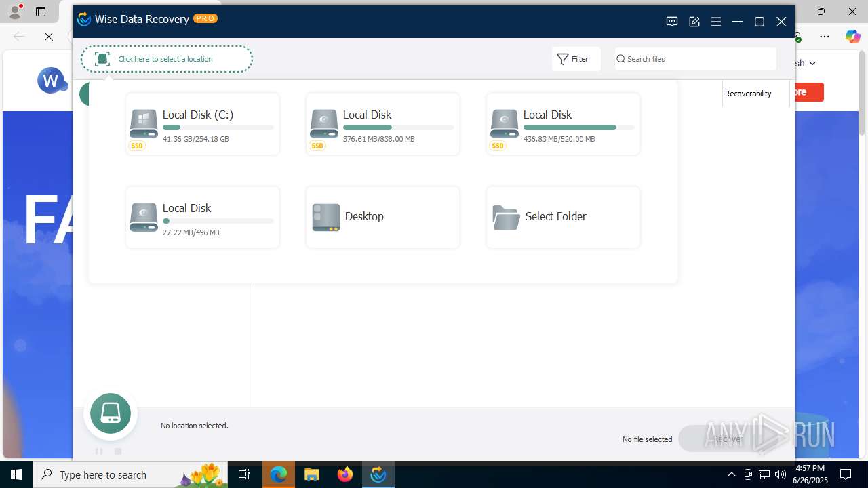Select the 520.00 MB Local Disk
Viewport: 868px width, 488px height.
click(x=564, y=124)
